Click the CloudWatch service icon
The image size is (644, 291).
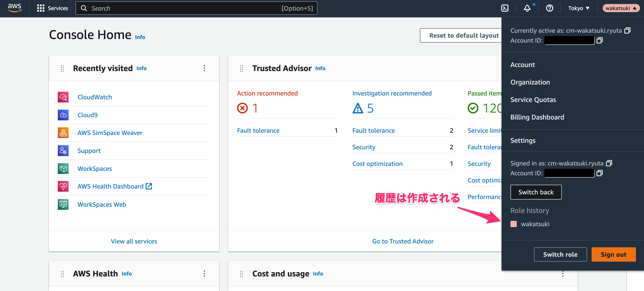(x=63, y=97)
